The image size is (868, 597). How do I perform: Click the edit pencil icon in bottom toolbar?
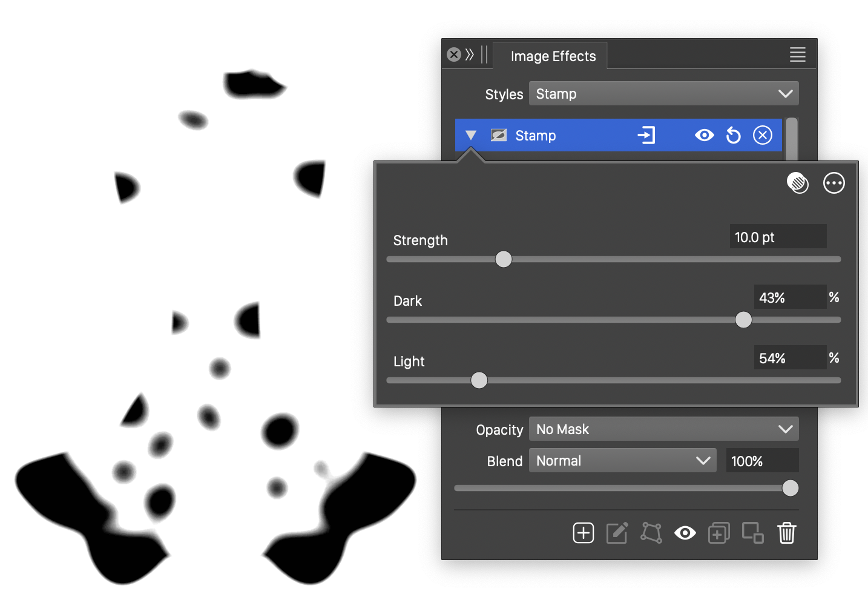617,533
